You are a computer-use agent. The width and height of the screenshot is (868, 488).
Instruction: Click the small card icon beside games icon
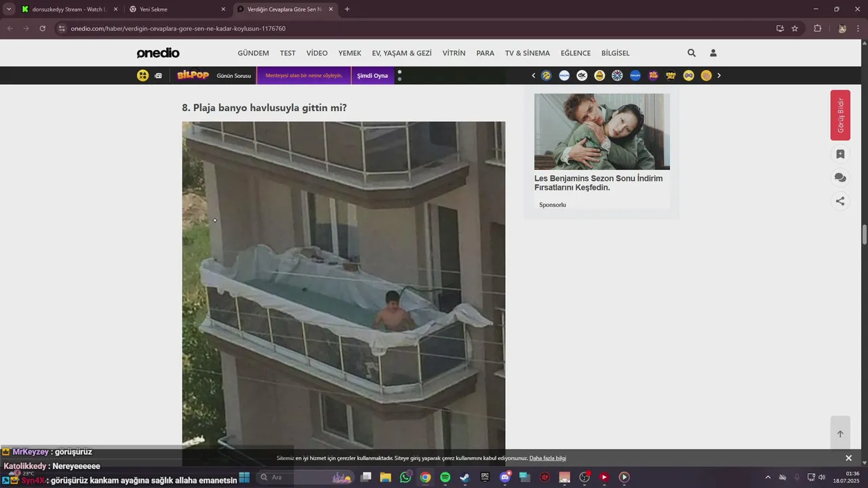point(158,75)
